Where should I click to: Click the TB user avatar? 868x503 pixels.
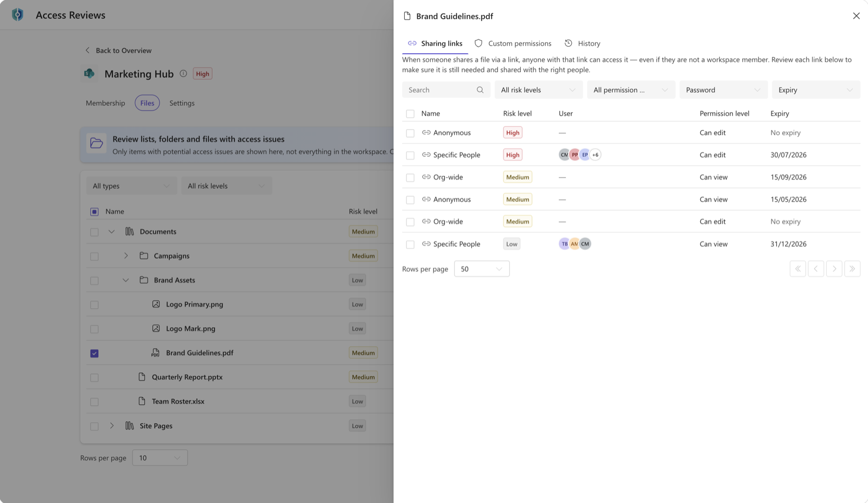565,244
